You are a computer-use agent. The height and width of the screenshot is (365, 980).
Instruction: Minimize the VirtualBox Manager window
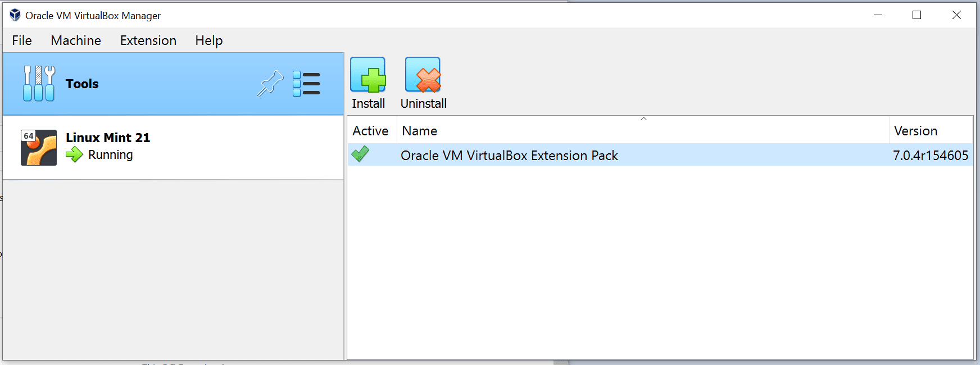tap(878, 15)
